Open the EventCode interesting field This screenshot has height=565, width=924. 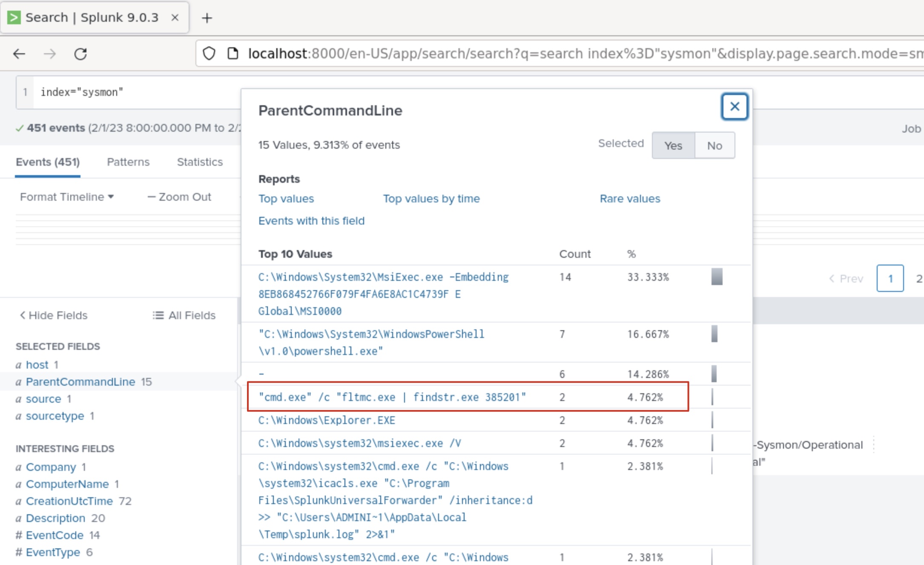(x=55, y=535)
